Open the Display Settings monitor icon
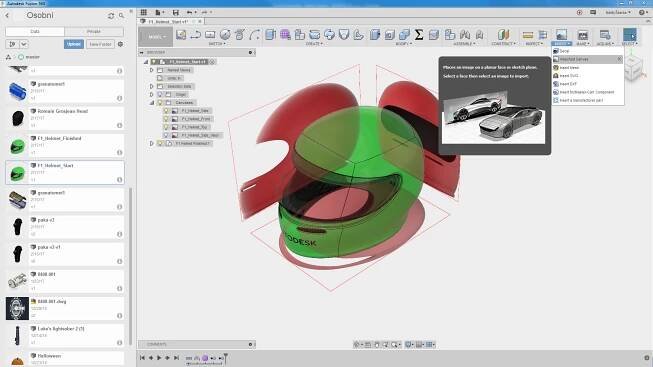This screenshot has height=367, width=653. pyautogui.click(x=409, y=345)
